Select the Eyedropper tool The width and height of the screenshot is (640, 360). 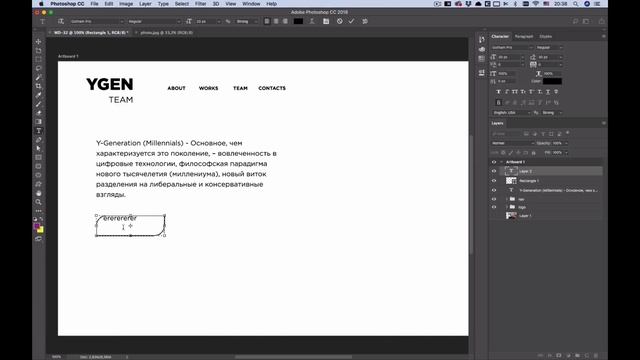(38, 95)
